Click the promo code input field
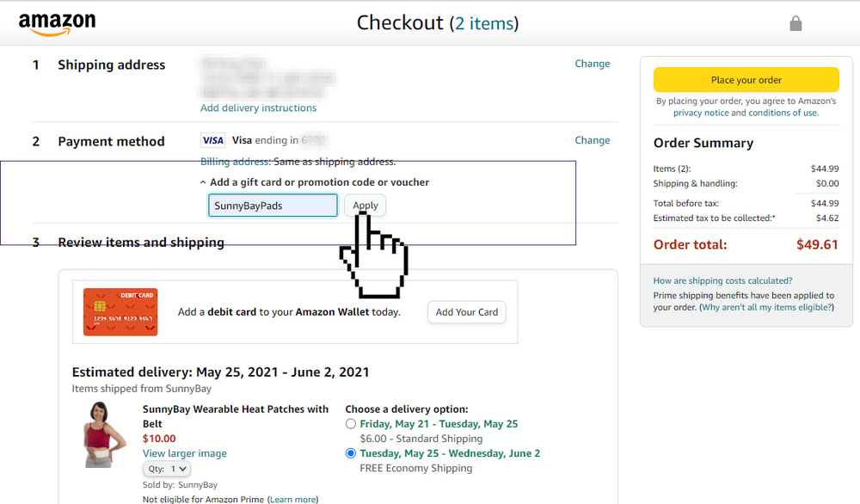The image size is (860, 504). 273,206
